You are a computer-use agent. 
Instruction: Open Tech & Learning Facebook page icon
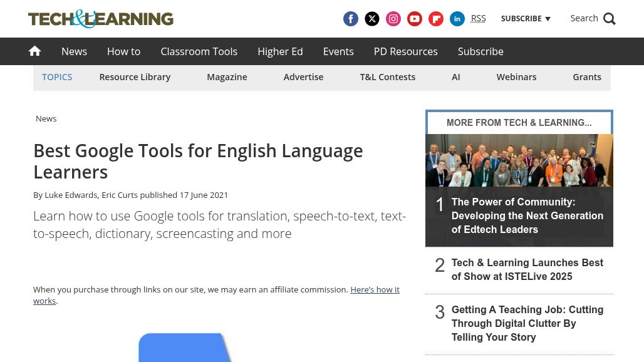click(x=351, y=19)
